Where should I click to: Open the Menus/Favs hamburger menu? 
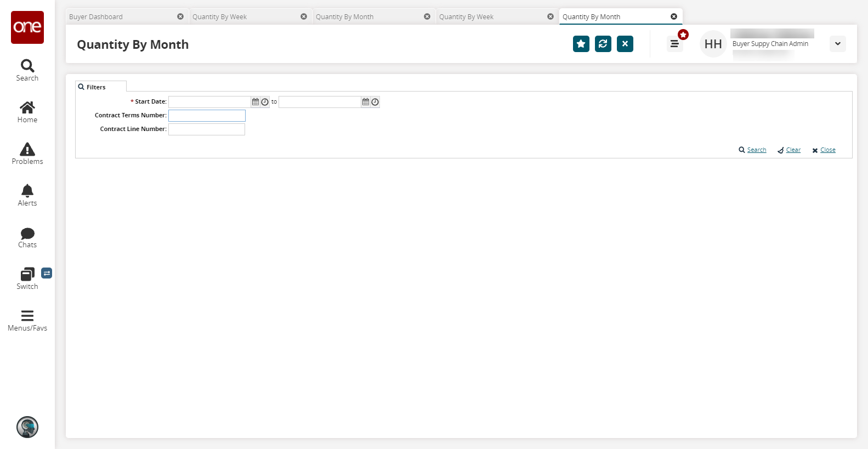27,320
